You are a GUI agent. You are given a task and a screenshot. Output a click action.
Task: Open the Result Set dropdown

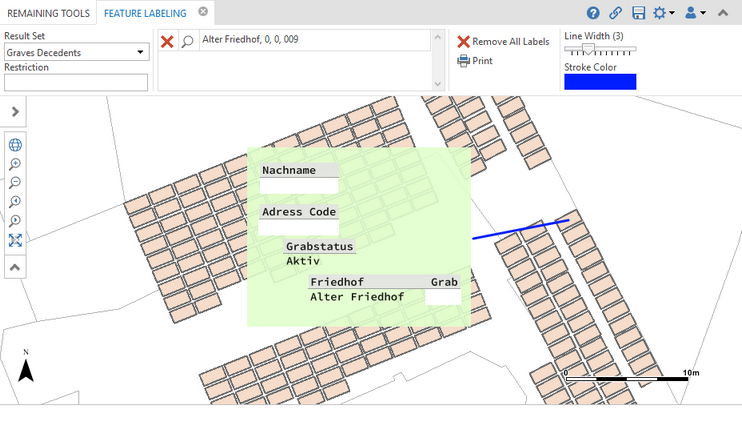[77, 52]
